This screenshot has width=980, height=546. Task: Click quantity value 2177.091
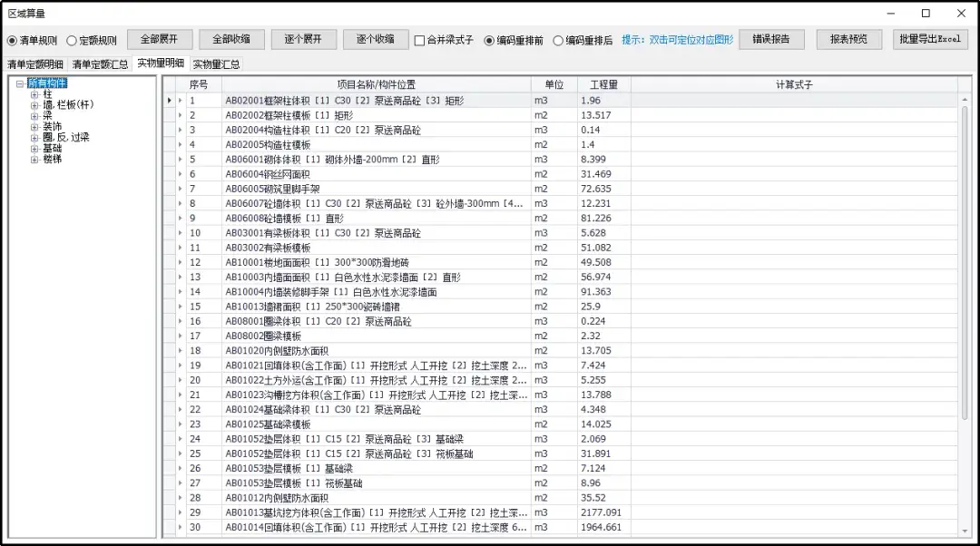pyautogui.click(x=601, y=512)
